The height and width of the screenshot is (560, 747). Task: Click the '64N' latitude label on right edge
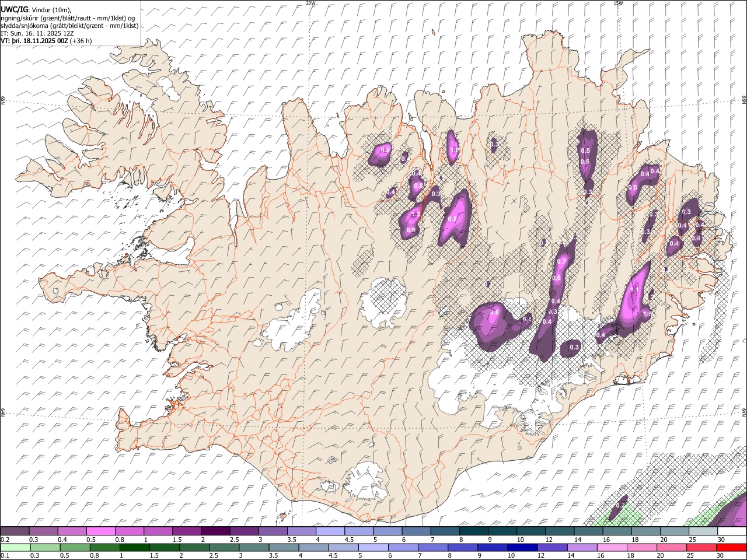tap(744, 412)
